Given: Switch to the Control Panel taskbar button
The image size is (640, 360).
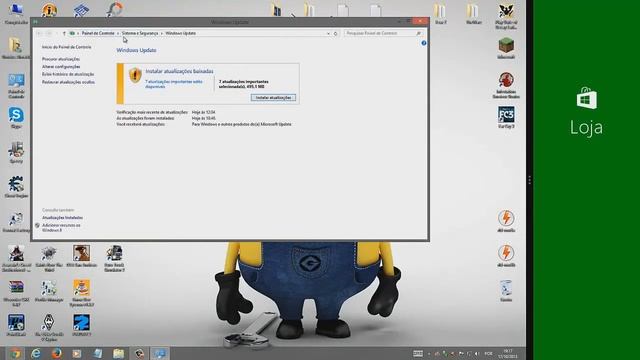Looking at the screenshot, I should pyautogui.click(x=160, y=353).
